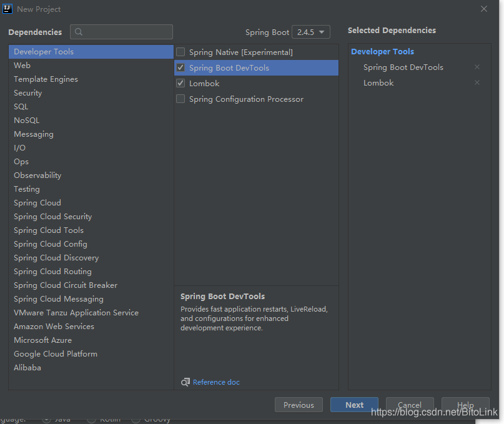Select the Spring Cloud Routing category
Viewport: 504px width, 424px height.
91,272
